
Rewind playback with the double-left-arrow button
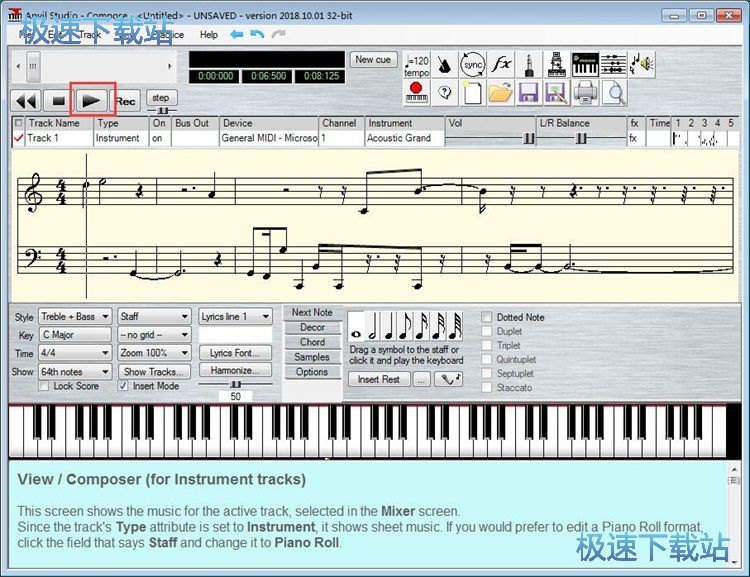(26, 101)
